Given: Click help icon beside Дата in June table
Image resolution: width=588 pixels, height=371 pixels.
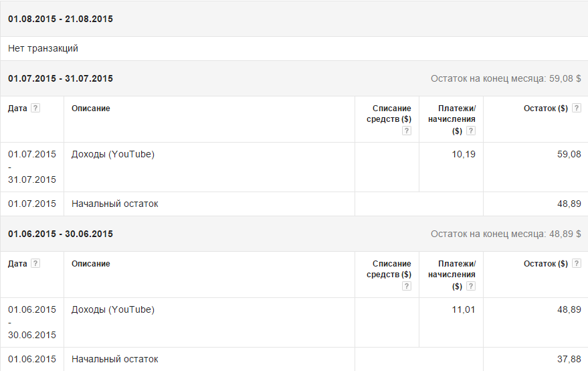Looking at the screenshot, I should [35, 264].
